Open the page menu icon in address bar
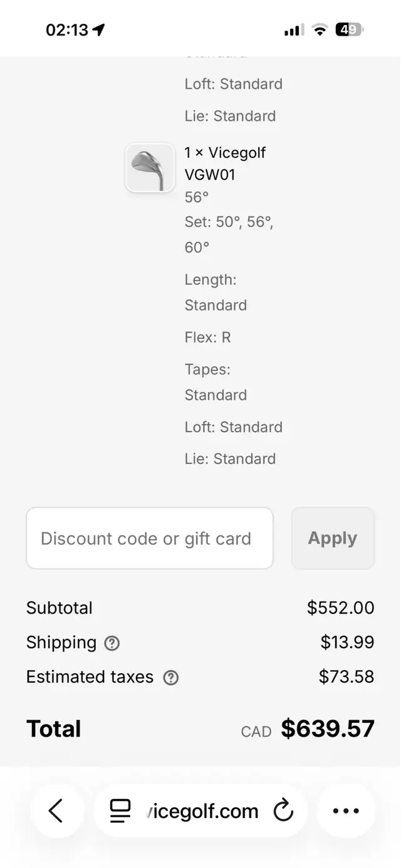 coord(120,811)
